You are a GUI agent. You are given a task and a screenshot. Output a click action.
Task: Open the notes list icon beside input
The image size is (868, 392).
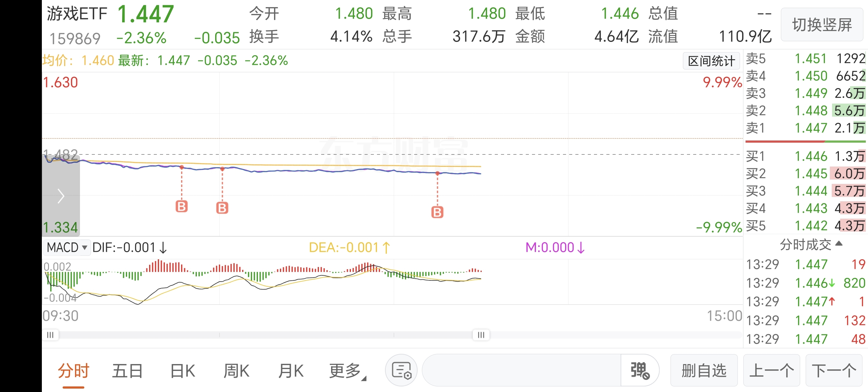click(401, 370)
